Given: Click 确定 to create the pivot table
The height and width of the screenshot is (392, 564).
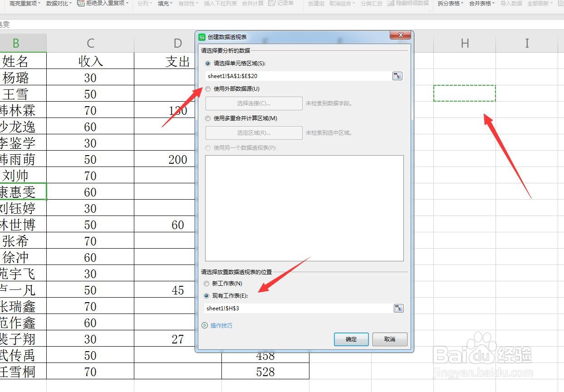Looking at the screenshot, I should (x=351, y=339).
